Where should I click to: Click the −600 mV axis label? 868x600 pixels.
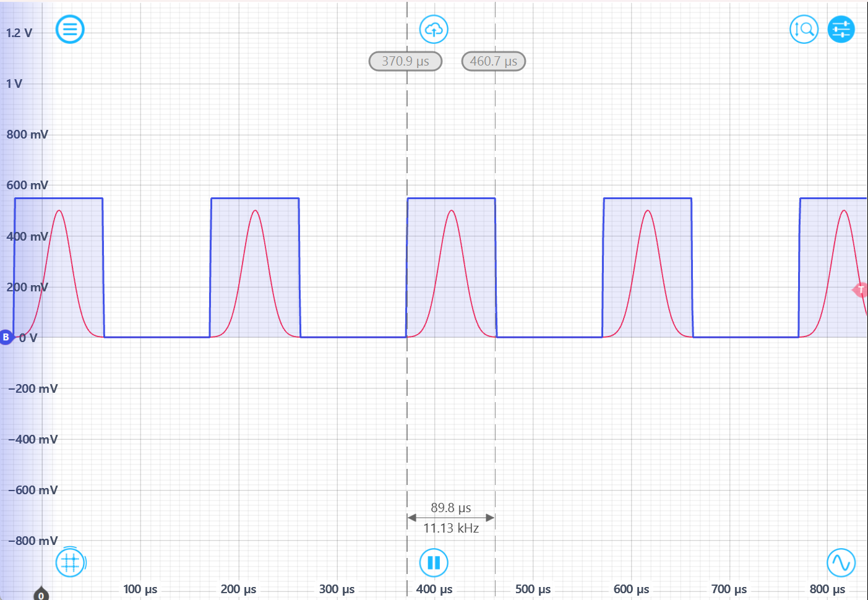pyautogui.click(x=33, y=490)
